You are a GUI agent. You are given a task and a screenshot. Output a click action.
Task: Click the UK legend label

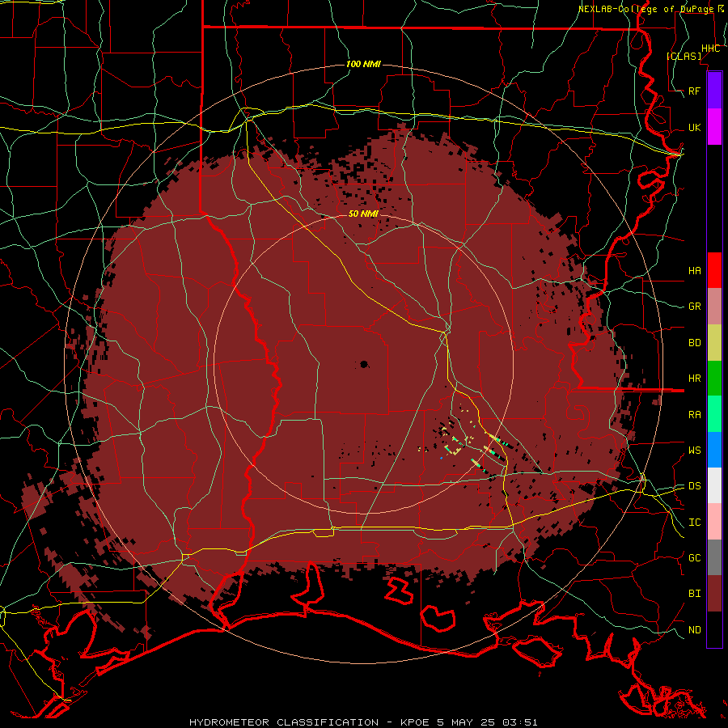click(694, 127)
